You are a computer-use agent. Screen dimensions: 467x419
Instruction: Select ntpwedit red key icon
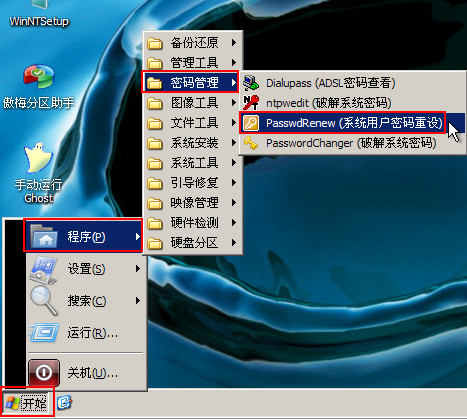251,103
